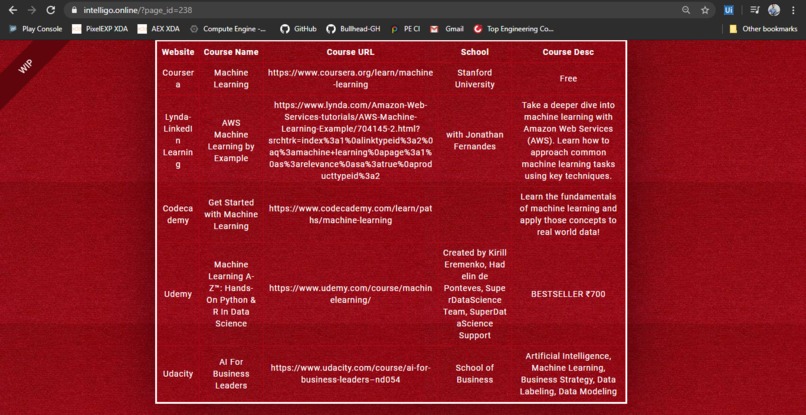Viewport: 806px width, 415px height.
Task: Click the Learn the fundamentals description
Action: (x=568, y=214)
